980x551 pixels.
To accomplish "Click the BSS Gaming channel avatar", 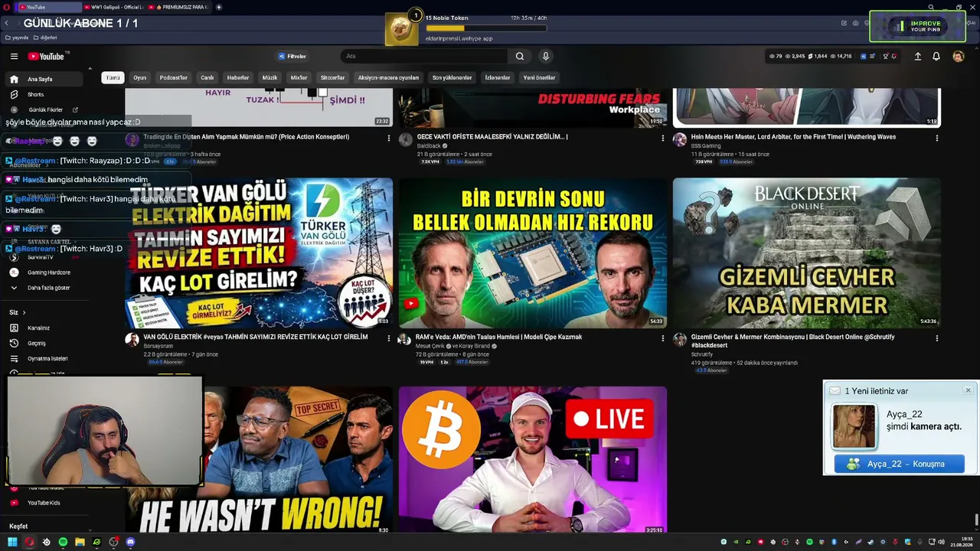I will (679, 140).
